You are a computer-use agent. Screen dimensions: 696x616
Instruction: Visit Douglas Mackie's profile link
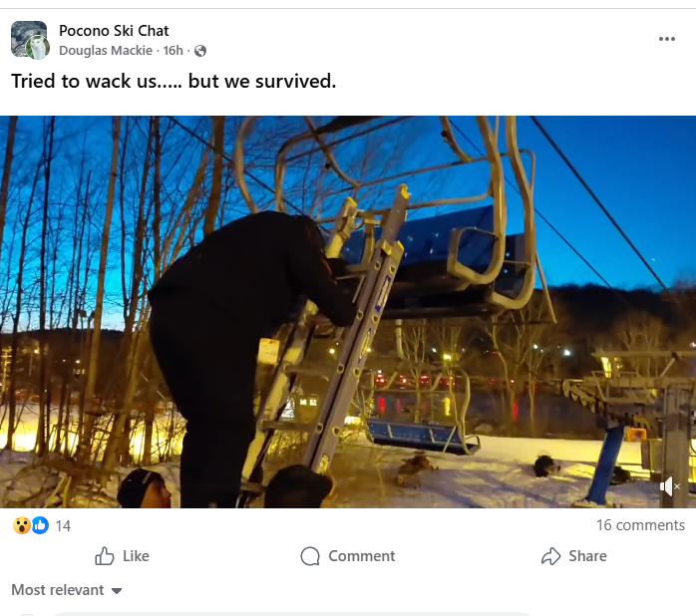click(x=106, y=51)
